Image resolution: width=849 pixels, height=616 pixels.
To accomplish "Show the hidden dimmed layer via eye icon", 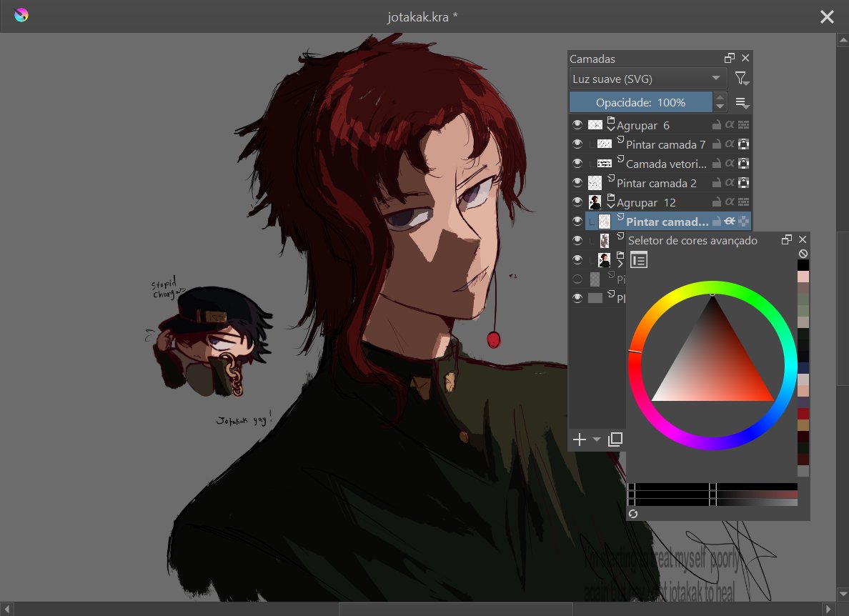I will coord(577,279).
